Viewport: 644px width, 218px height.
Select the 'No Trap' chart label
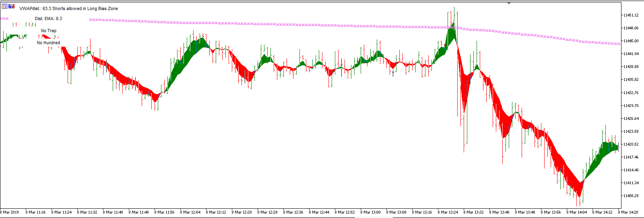coord(49,31)
